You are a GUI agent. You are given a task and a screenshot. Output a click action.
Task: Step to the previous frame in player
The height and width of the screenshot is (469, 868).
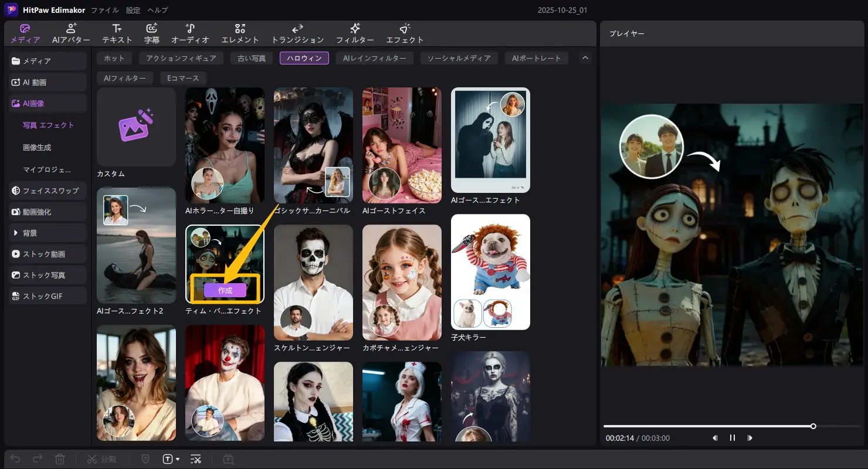click(715, 438)
